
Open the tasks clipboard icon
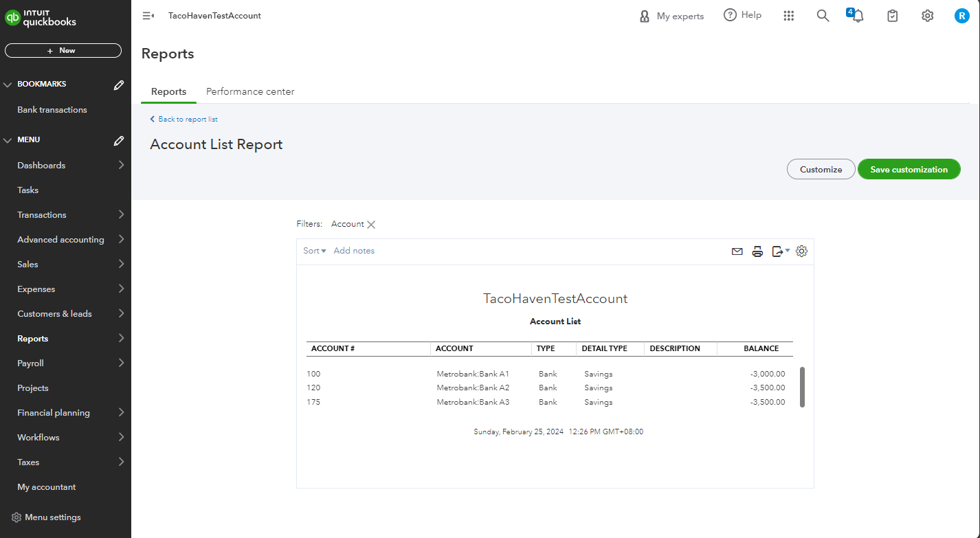pos(893,16)
